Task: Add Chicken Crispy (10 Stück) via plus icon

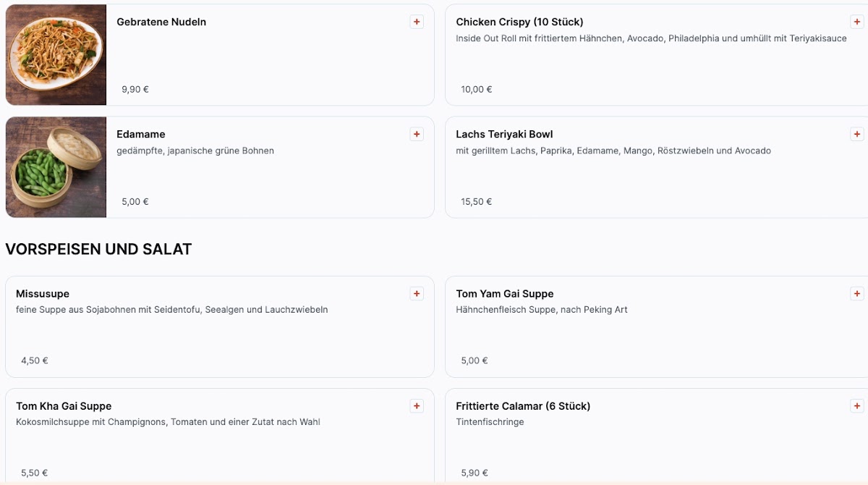Action: coord(857,22)
